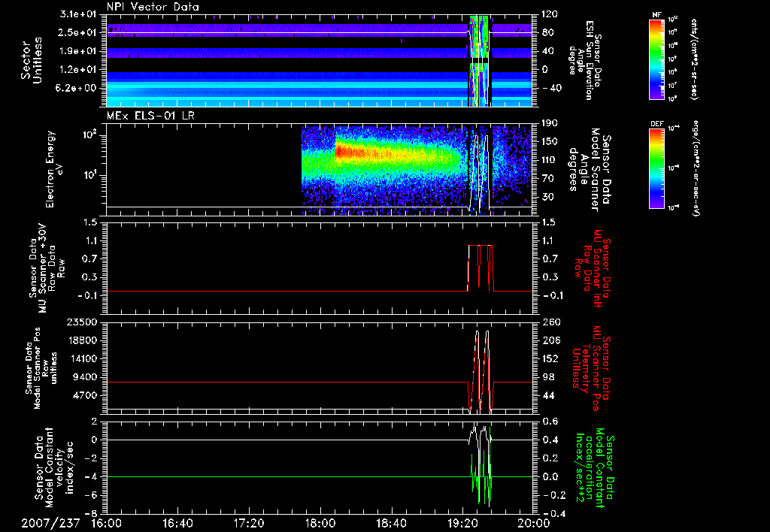
Task: Click the 2007/237 date label
Action: (50, 523)
